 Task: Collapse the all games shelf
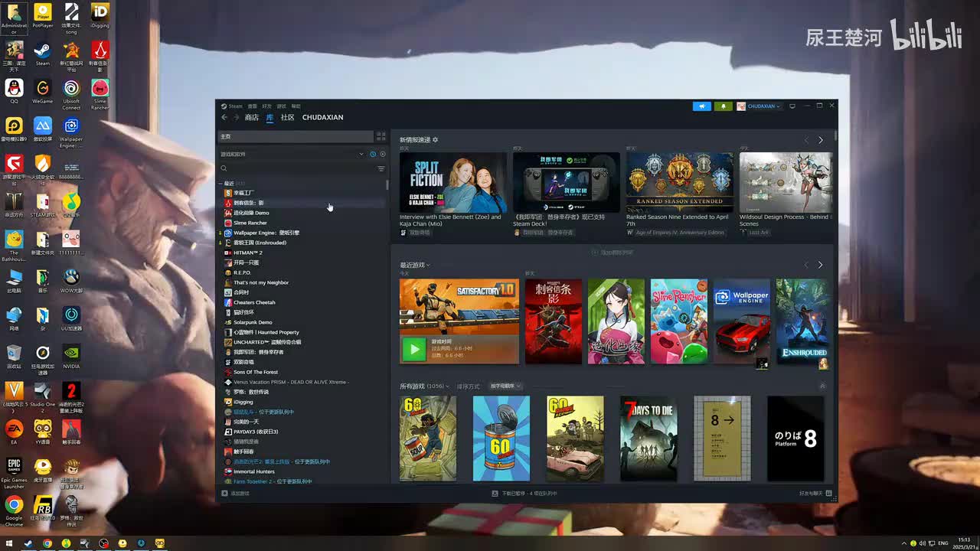coord(822,386)
